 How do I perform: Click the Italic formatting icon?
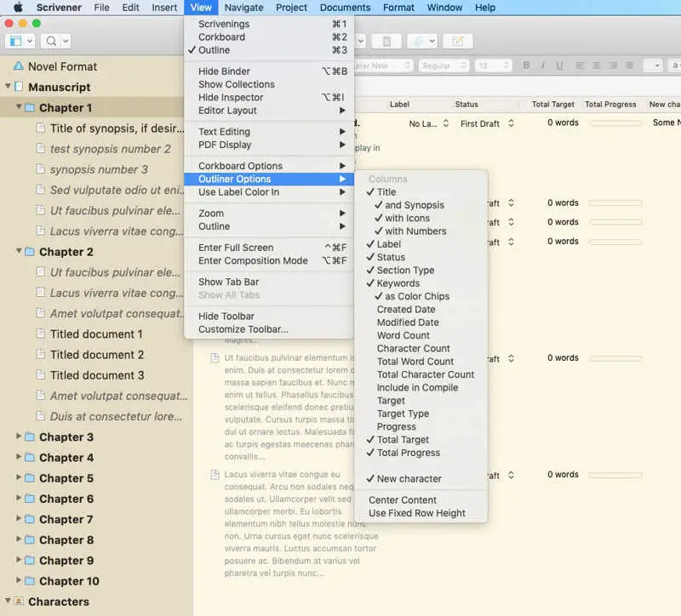[542, 66]
